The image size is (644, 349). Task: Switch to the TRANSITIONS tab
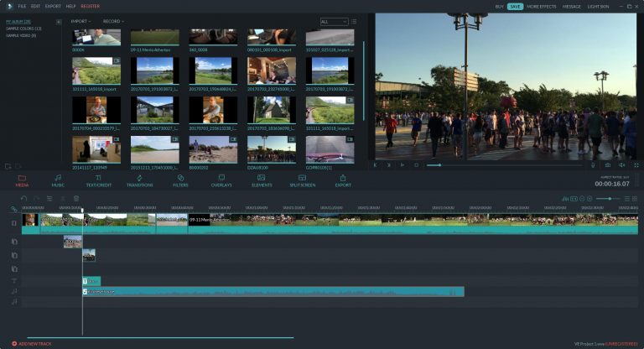point(140,180)
